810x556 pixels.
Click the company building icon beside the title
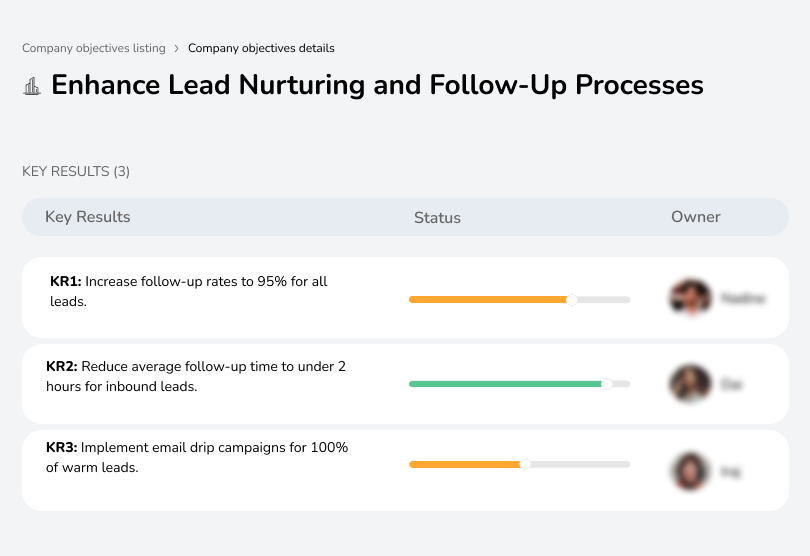(32, 86)
